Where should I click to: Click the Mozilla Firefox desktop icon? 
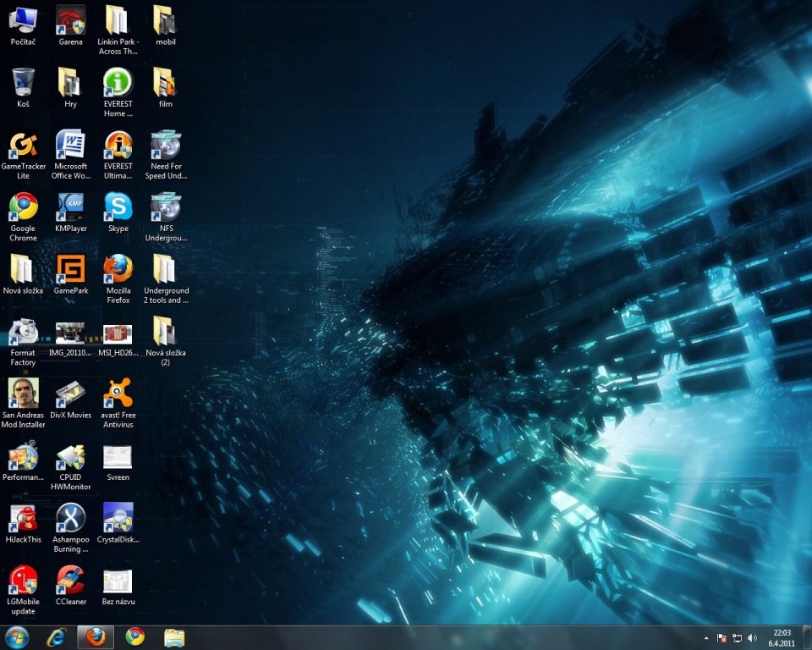tap(118, 269)
